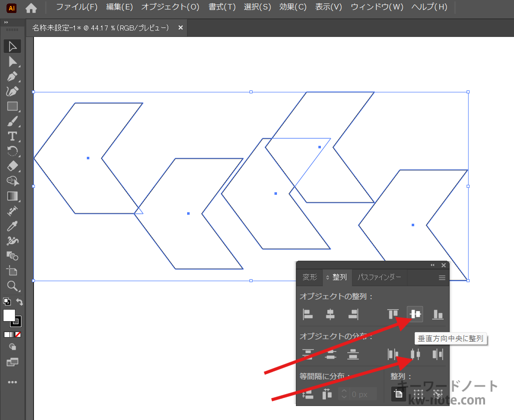Align objects to left edge
Image resolution: width=514 pixels, height=420 pixels.
(x=308, y=314)
